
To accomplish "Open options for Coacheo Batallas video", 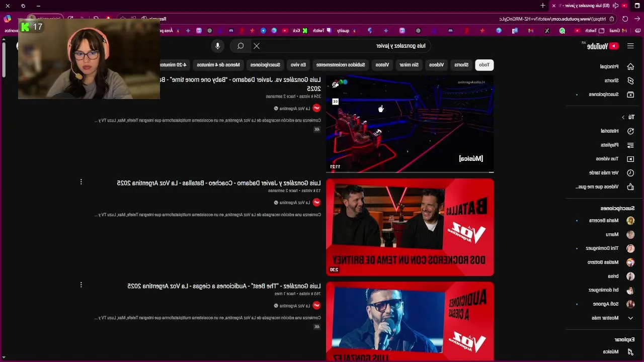I will pyautogui.click(x=81, y=182).
